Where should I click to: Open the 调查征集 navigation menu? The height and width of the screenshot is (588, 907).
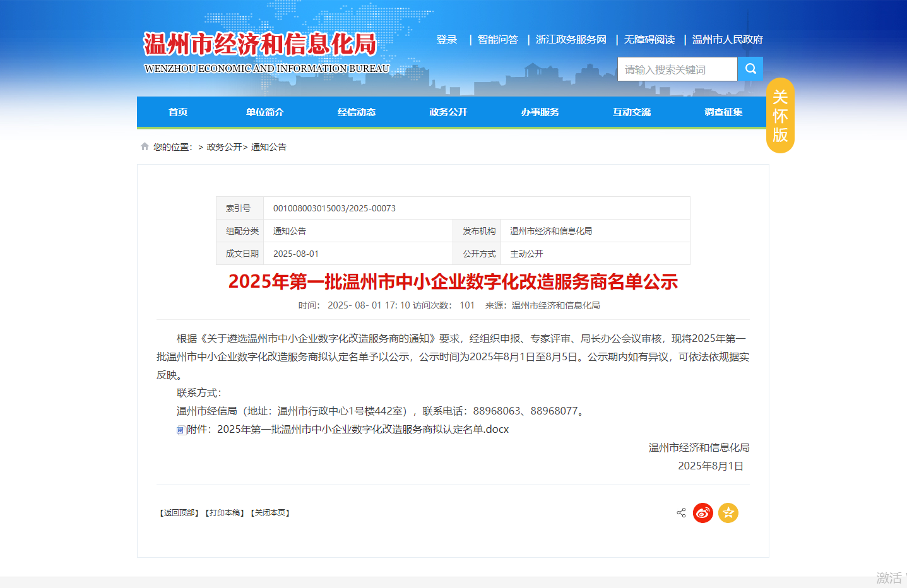pos(723,112)
